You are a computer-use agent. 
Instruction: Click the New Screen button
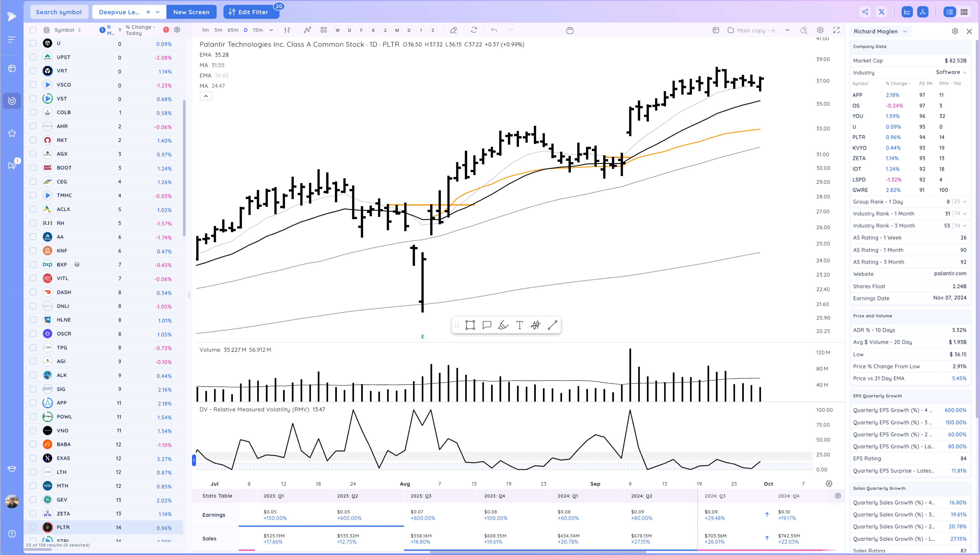191,12
